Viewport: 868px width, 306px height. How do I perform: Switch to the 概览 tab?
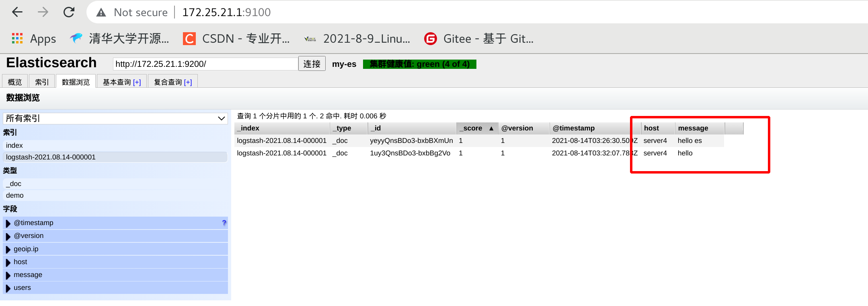pyautogui.click(x=15, y=82)
